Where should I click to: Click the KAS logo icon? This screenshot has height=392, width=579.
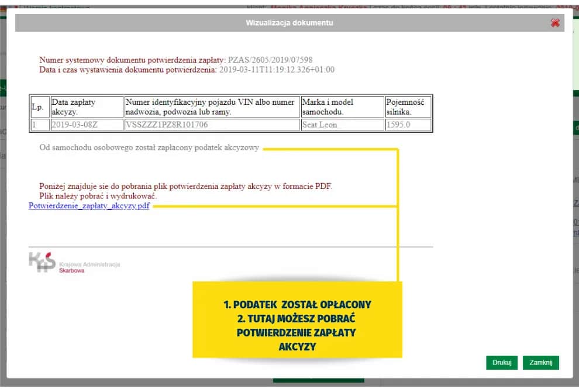coord(42,261)
